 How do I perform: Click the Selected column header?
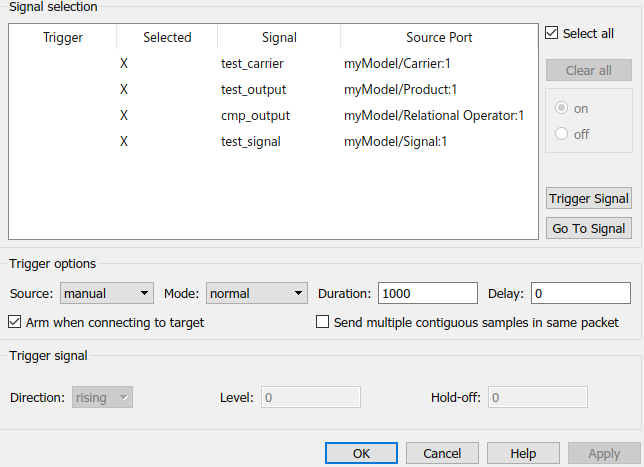click(167, 38)
